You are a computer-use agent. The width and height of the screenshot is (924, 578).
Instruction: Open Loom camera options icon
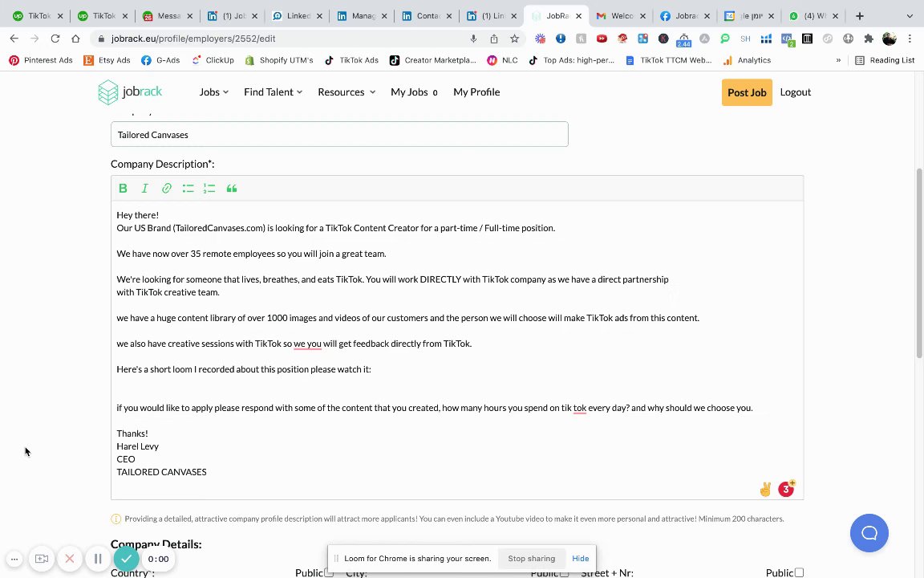(41, 559)
